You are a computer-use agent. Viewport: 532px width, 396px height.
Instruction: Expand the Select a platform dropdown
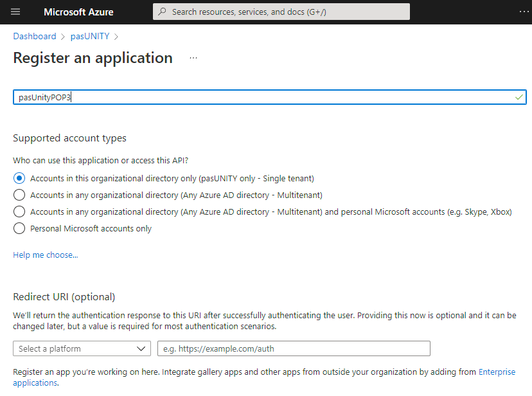[82, 348]
